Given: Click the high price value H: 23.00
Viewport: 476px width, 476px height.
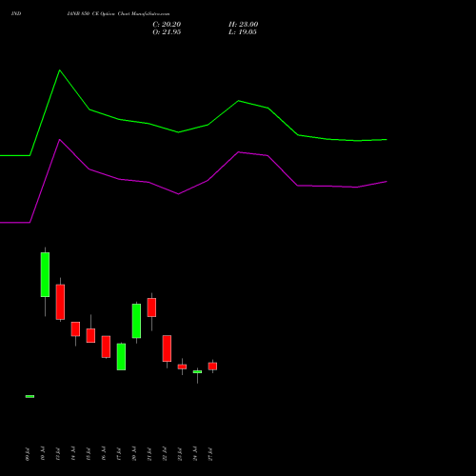Looking at the screenshot, I should 243,25.
